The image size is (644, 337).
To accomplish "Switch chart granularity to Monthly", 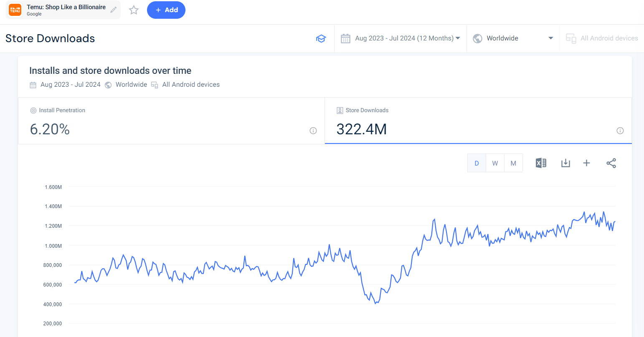I will pyautogui.click(x=513, y=163).
